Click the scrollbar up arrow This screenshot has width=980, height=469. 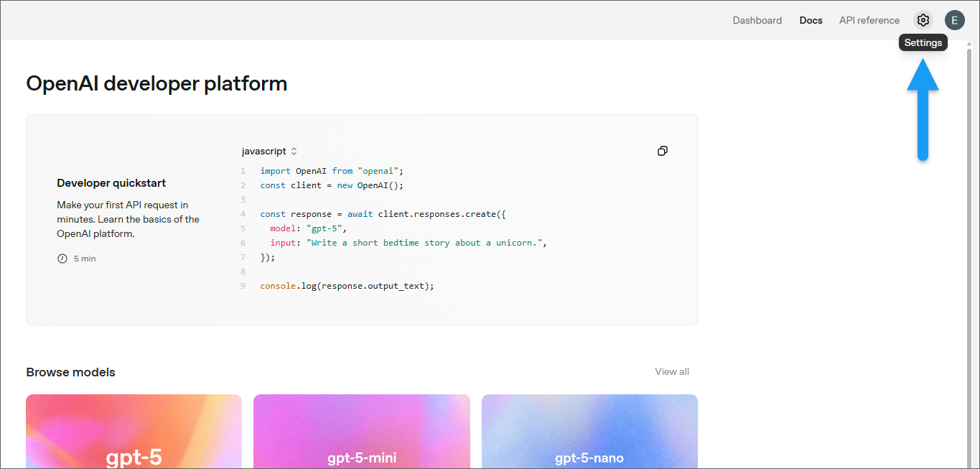coord(969,46)
